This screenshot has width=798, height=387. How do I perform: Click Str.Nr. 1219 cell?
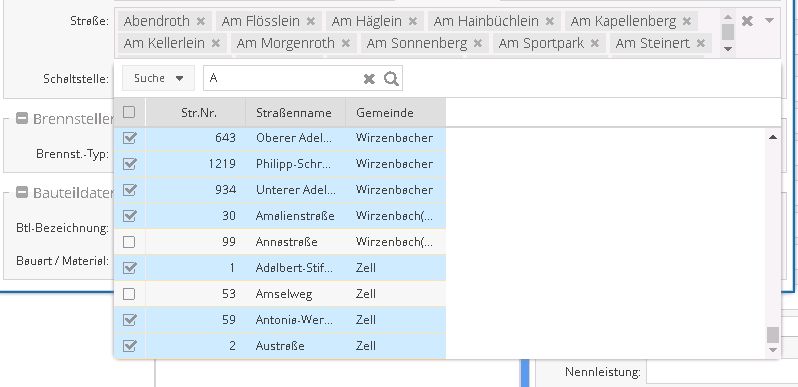(196, 164)
